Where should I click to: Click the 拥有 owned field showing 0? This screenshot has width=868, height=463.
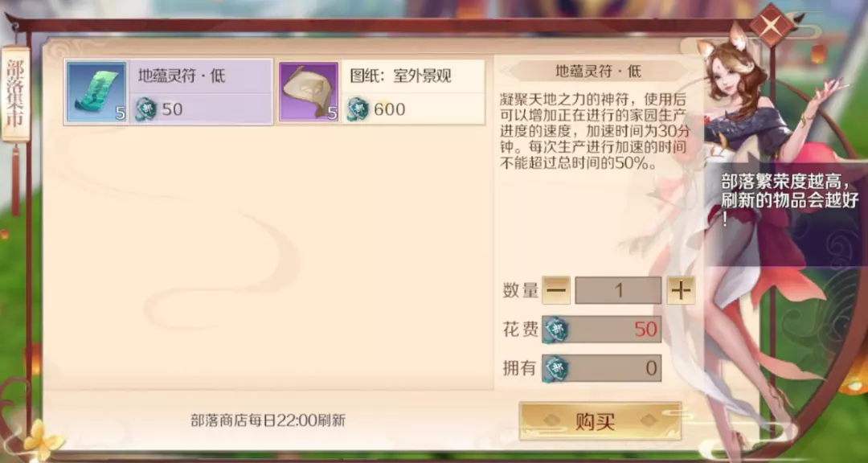(x=602, y=368)
